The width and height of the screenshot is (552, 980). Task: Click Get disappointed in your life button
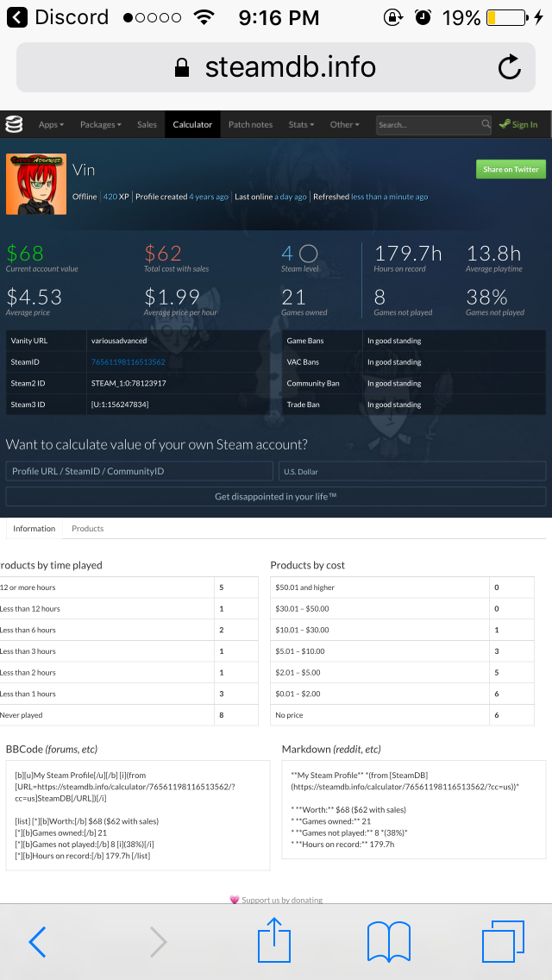pos(276,496)
